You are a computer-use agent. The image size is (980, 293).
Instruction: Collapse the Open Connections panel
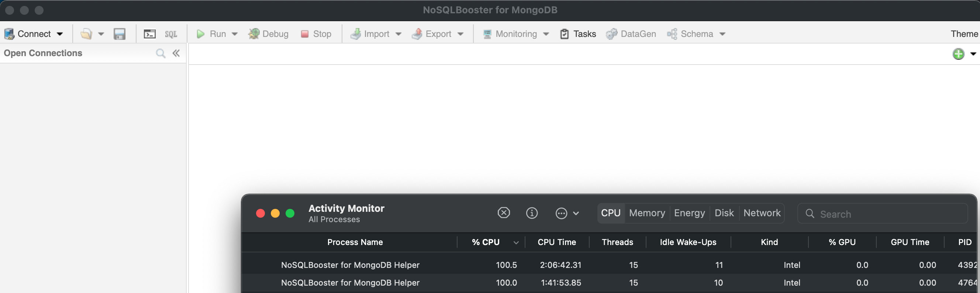[176, 53]
